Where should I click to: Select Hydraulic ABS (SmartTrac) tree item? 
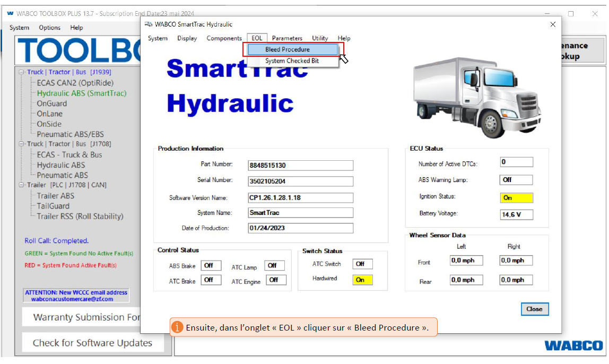[x=82, y=93]
